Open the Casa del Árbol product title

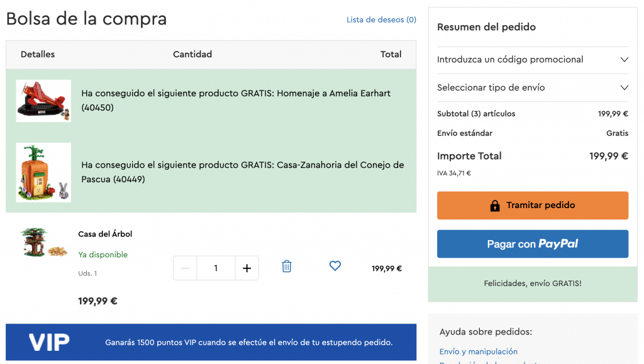(x=105, y=234)
